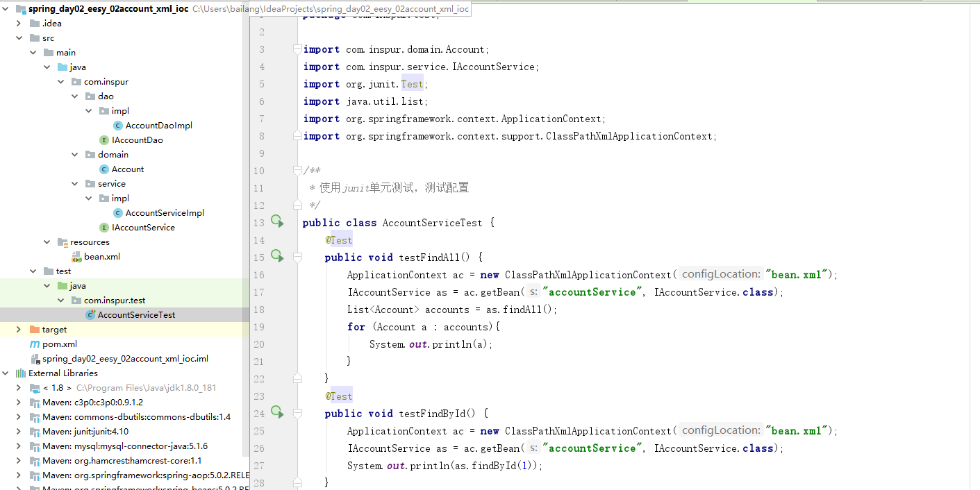
Task: Collapse the resources folder node
Action: tap(47, 242)
